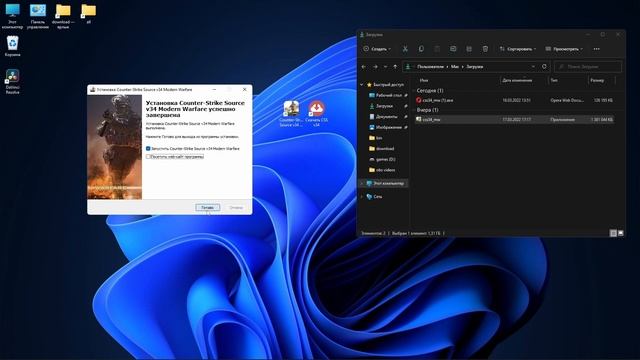
Task: Click the Copy icon in Explorer toolbar
Action: tap(421, 49)
